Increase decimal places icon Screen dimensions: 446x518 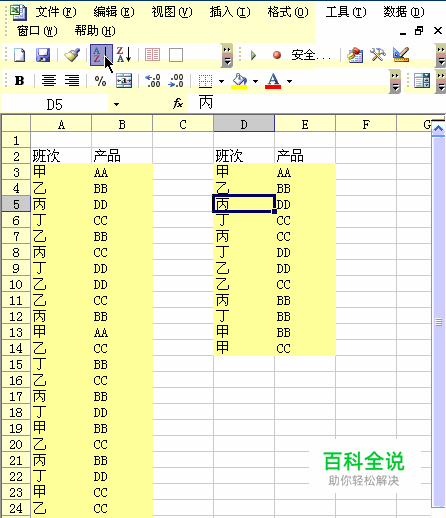pos(153,81)
